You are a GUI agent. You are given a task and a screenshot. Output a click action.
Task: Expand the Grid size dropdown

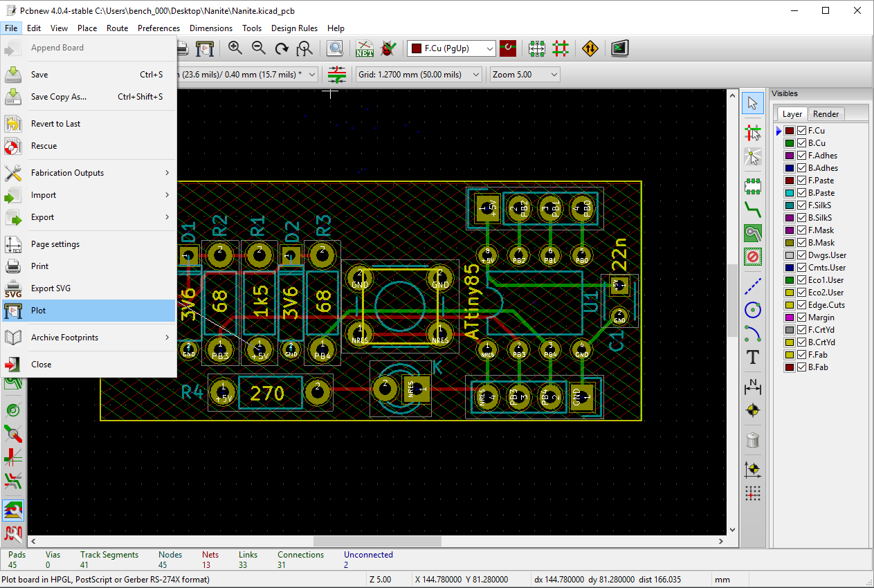419,75
